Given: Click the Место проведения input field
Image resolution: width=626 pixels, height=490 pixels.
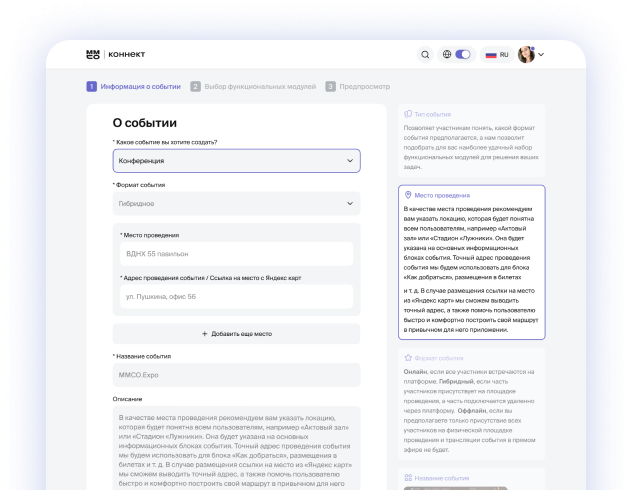Looking at the screenshot, I should pyautogui.click(x=236, y=254).
